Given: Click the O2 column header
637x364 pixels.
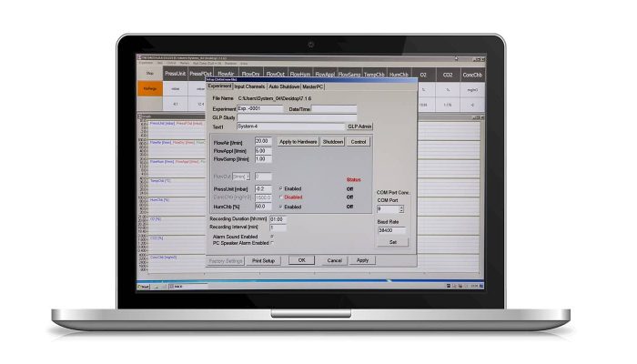Looking at the screenshot, I should click(423, 75).
